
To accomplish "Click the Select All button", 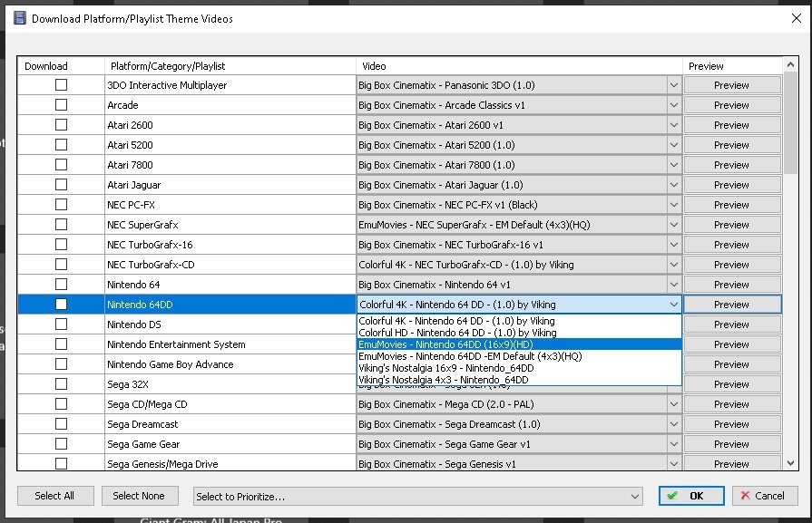I will point(55,496).
